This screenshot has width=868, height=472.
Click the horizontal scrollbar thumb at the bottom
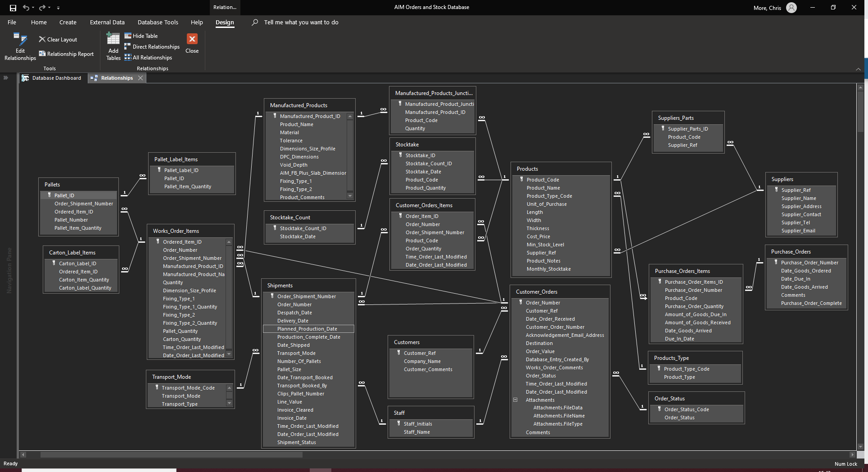point(171,455)
